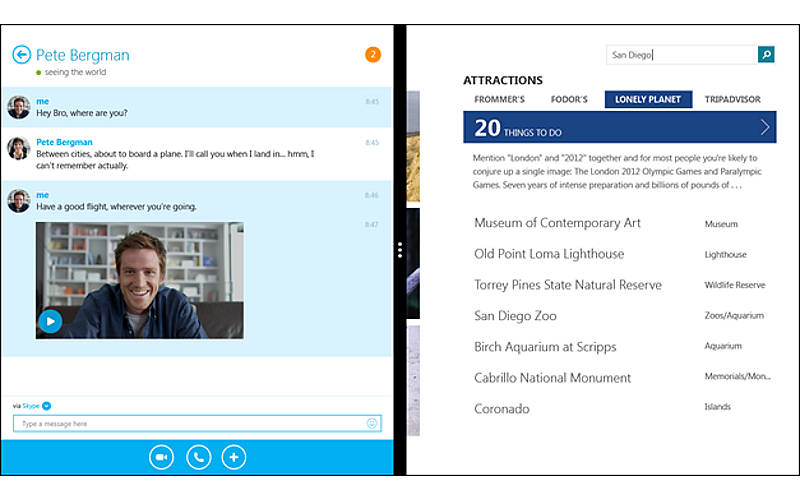Image resolution: width=800 pixels, height=500 pixels.
Task: Click the London 2012 description paragraph
Action: click(x=617, y=171)
